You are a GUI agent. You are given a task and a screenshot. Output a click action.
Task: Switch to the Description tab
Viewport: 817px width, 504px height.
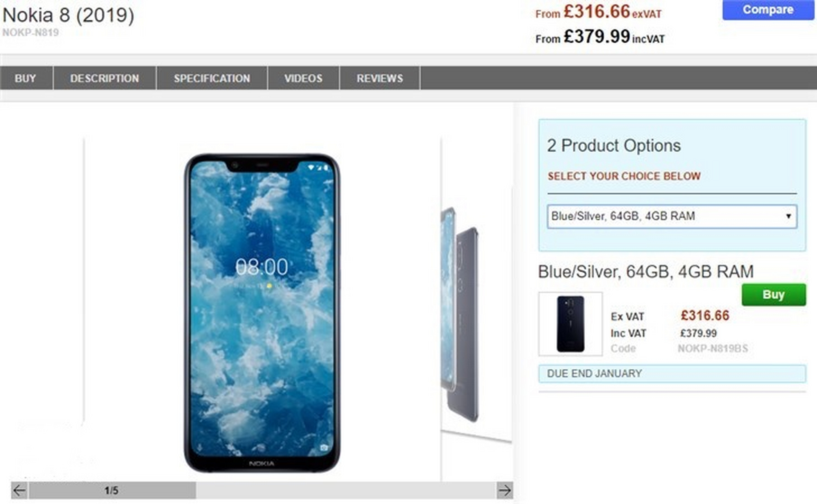(x=104, y=78)
